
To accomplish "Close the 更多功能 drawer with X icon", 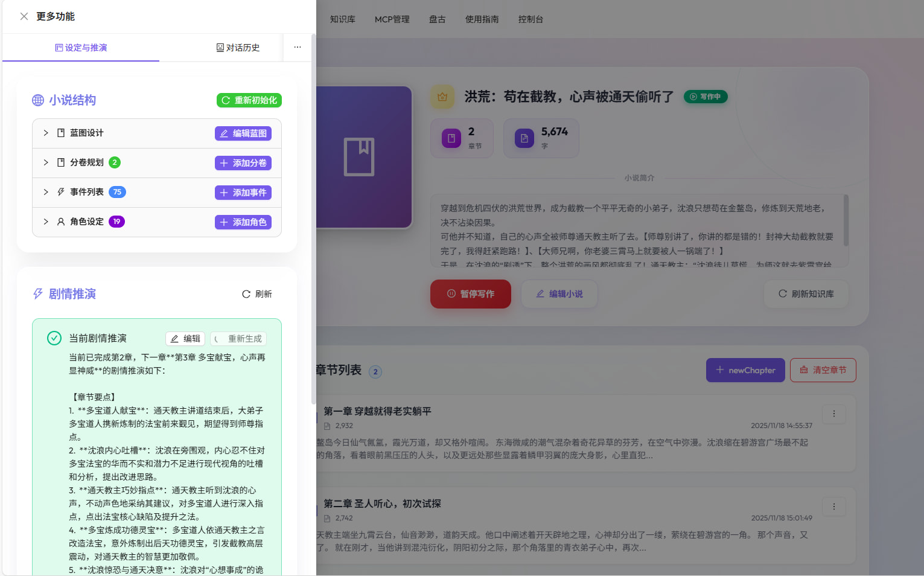I will click(x=24, y=16).
